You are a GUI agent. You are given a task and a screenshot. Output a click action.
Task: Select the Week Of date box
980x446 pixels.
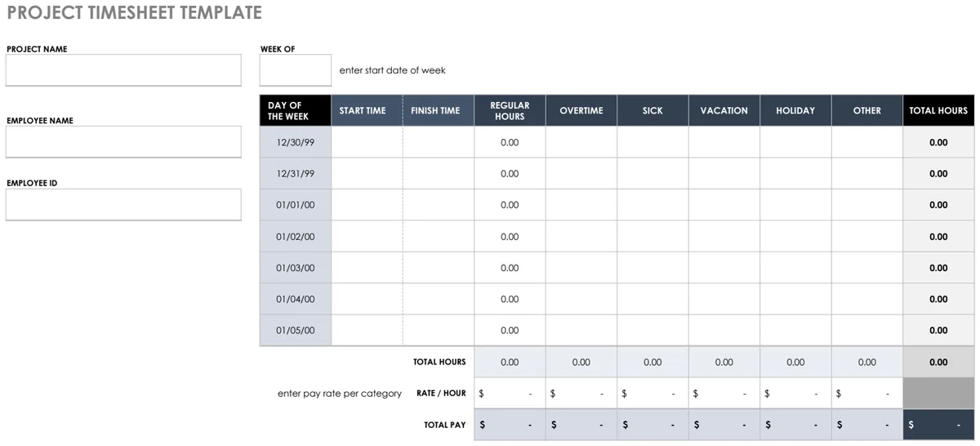point(296,70)
